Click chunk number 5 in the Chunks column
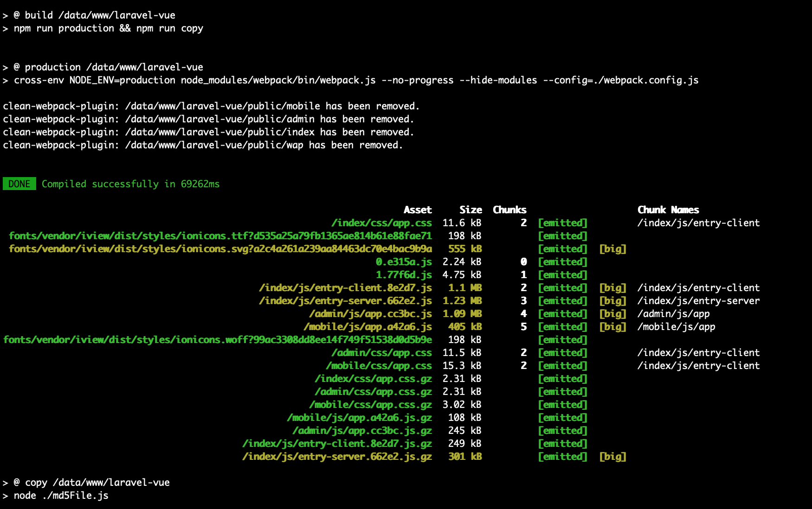This screenshot has width=812, height=509. click(523, 327)
